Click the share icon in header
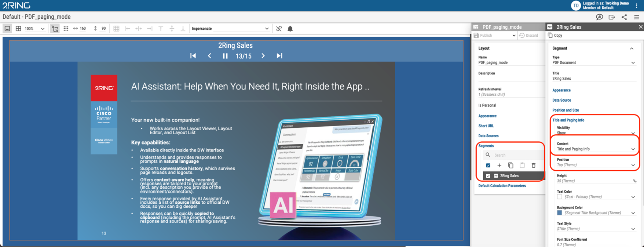The image size is (644, 247). (624, 17)
